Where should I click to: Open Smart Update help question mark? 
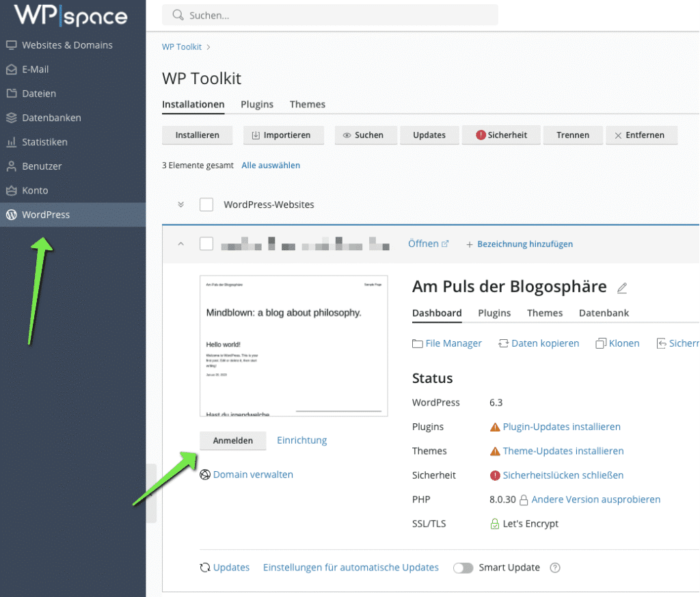pyautogui.click(x=555, y=568)
